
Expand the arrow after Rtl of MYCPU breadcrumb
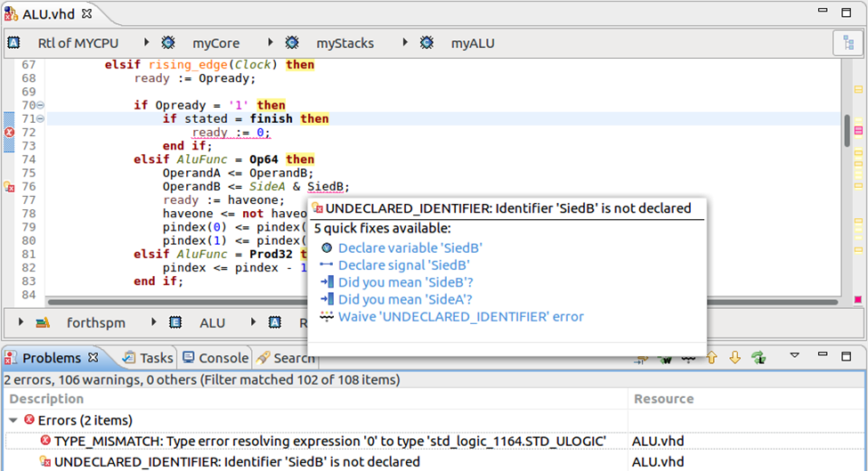(x=146, y=42)
